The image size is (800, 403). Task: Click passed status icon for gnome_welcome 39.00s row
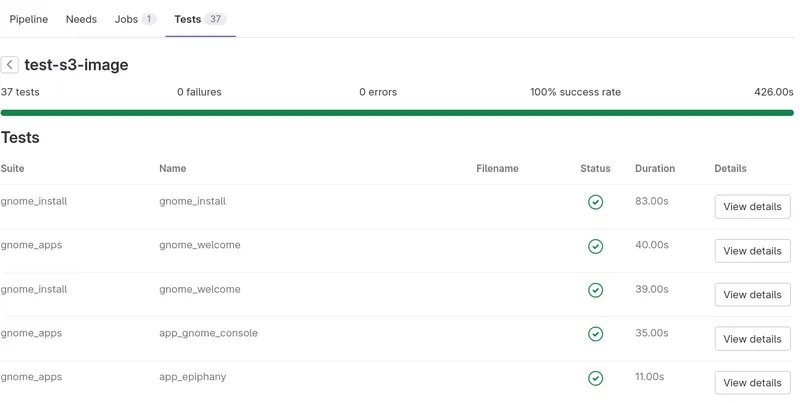tap(595, 290)
